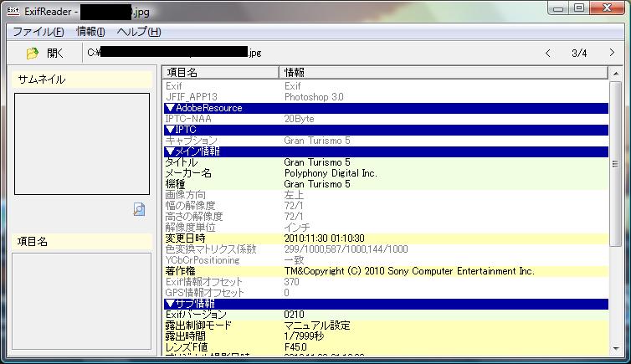Open the 情報(I) menu
Screen dimensions: 631x364
coord(90,32)
